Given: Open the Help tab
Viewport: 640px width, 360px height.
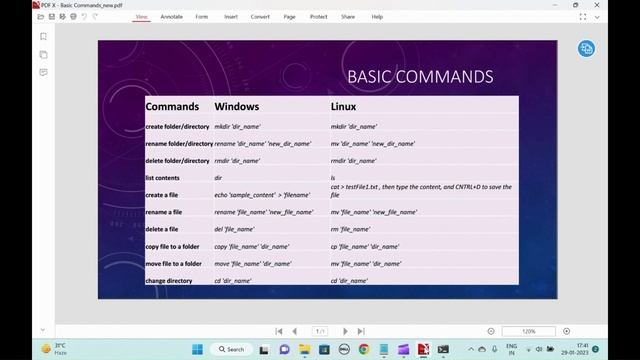Looking at the screenshot, I should click(x=377, y=17).
